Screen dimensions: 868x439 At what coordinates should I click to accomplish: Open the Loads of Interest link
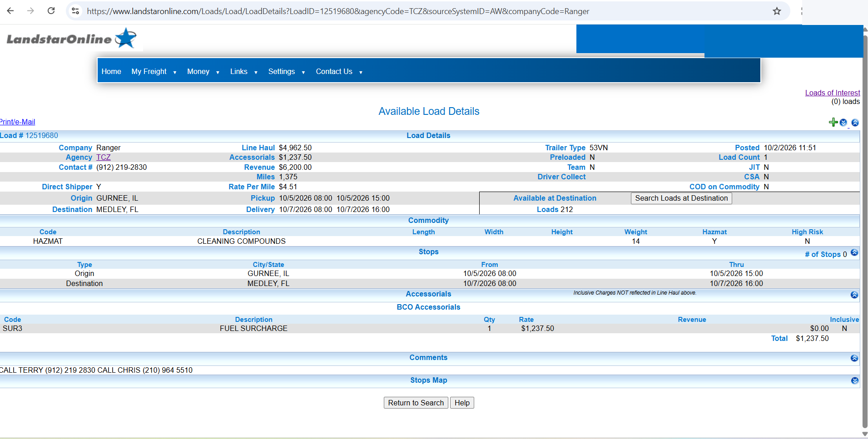[833, 93]
